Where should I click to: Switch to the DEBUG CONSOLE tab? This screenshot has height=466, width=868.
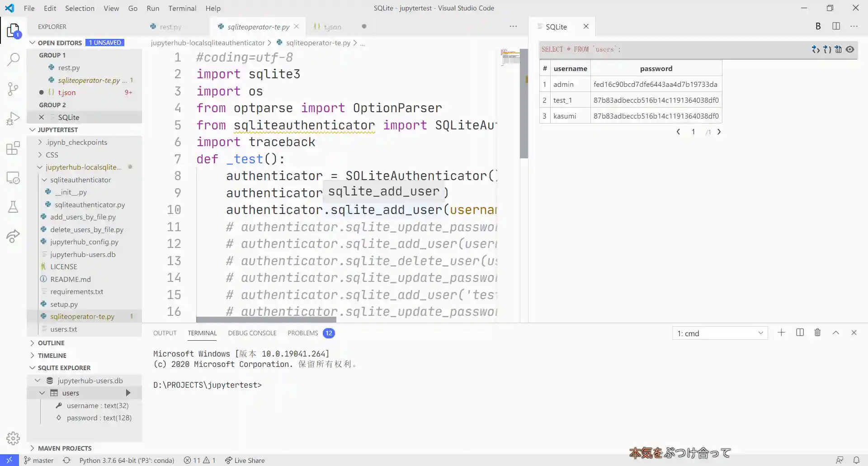[252, 333]
